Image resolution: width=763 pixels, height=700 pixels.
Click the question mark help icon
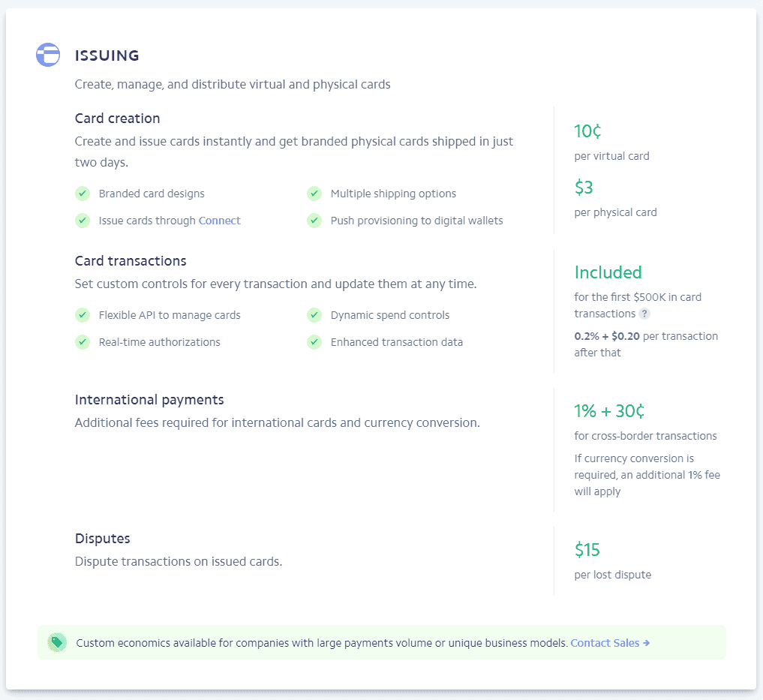[x=644, y=314]
